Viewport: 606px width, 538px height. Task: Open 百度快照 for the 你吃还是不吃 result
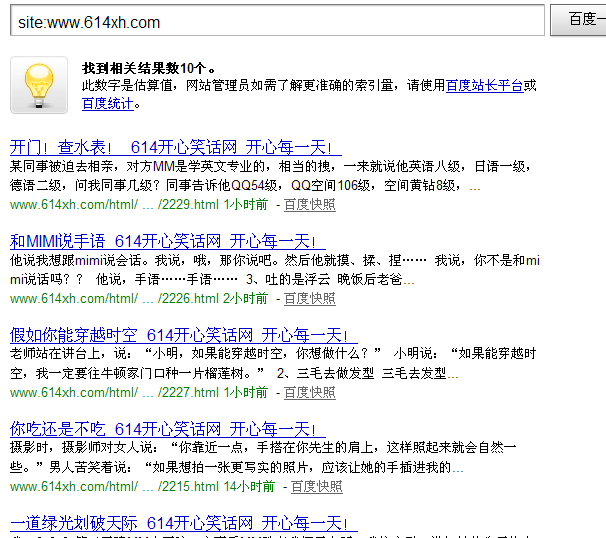tap(315, 487)
